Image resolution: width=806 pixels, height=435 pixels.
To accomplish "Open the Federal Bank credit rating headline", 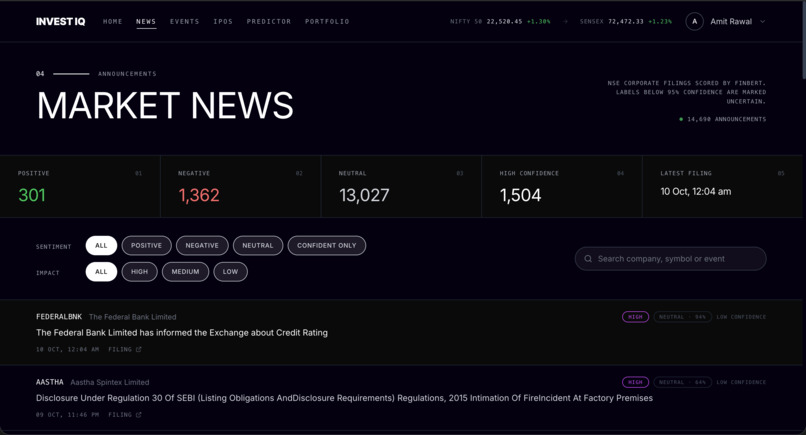I will tap(182, 333).
